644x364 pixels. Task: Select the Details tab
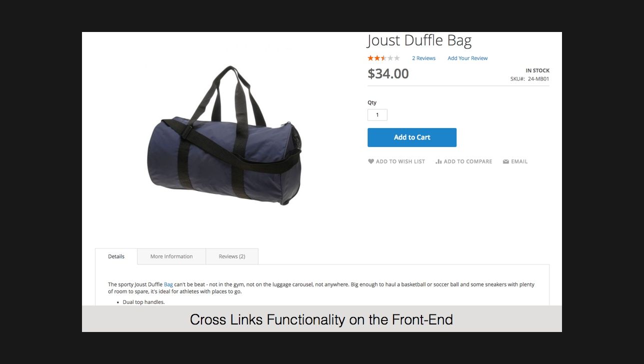116,256
